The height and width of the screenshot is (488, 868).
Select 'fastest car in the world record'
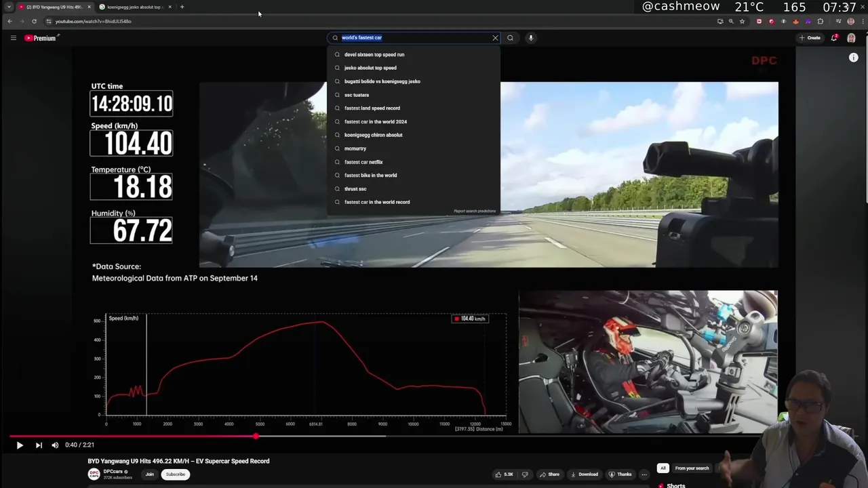[377, 202]
